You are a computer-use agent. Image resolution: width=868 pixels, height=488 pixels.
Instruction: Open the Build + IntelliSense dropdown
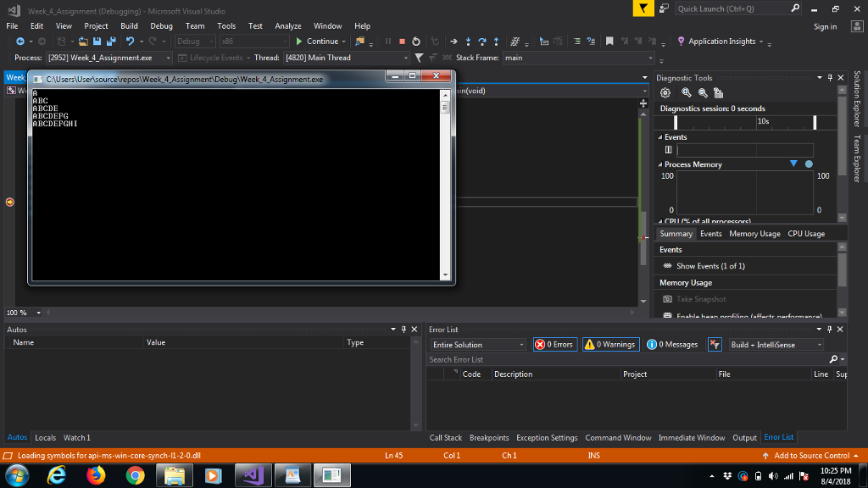(776, 345)
